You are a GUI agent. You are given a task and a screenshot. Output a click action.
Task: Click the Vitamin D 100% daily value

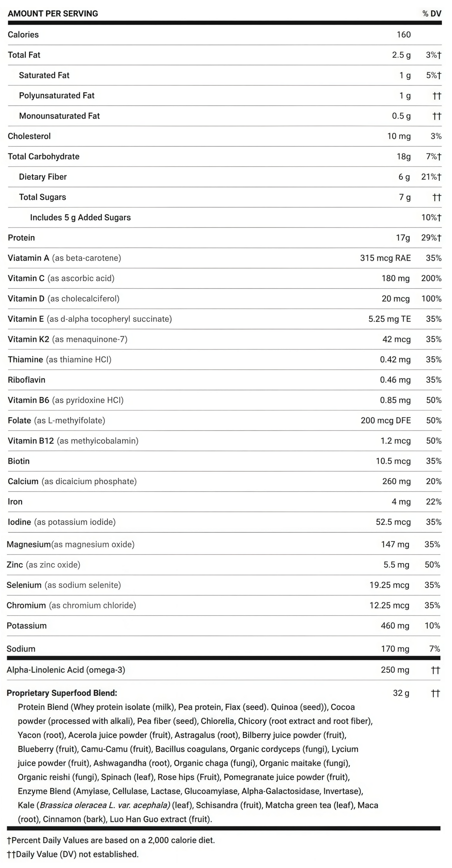pyautogui.click(x=431, y=298)
